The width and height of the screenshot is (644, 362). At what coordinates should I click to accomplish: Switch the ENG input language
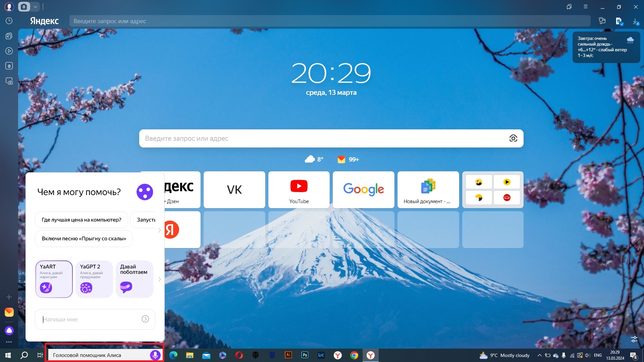click(598, 355)
